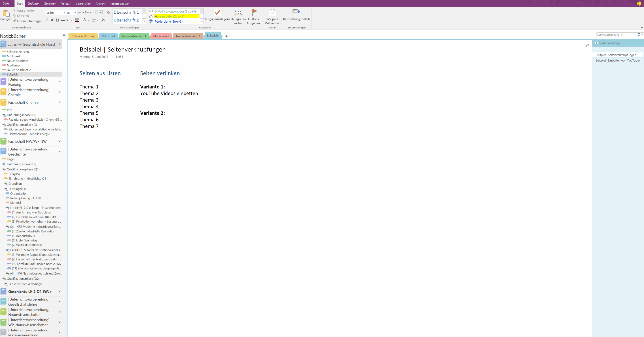Toggle bold formatting (F)
The image size is (644, 337).
(47, 20)
